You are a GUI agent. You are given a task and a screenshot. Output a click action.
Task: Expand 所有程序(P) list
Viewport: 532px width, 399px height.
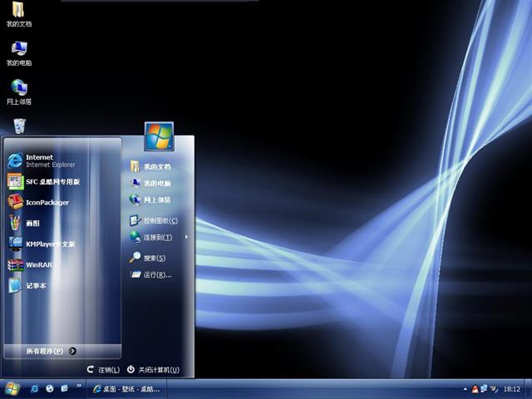point(63,351)
